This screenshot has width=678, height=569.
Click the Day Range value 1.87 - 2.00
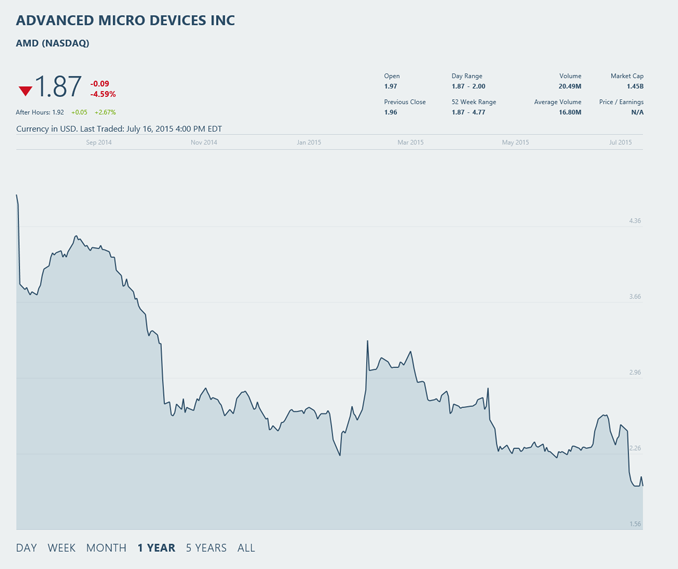[x=468, y=86]
